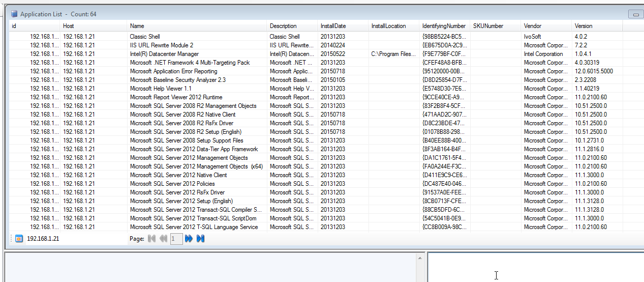Click the IdentifyingNumber column header
The height and width of the screenshot is (282, 644).
(x=443, y=26)
